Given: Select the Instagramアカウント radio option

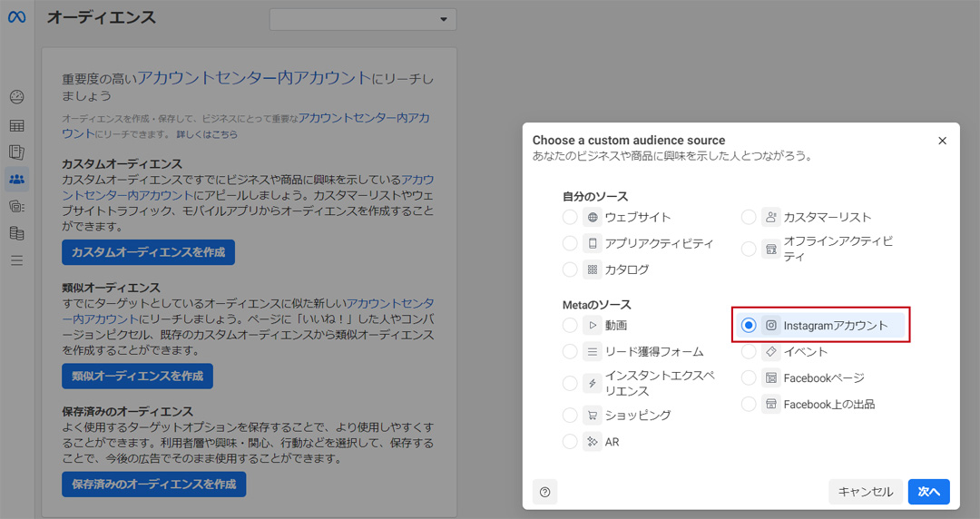Looking at the screenshot, I should click(x=749, y=325).
